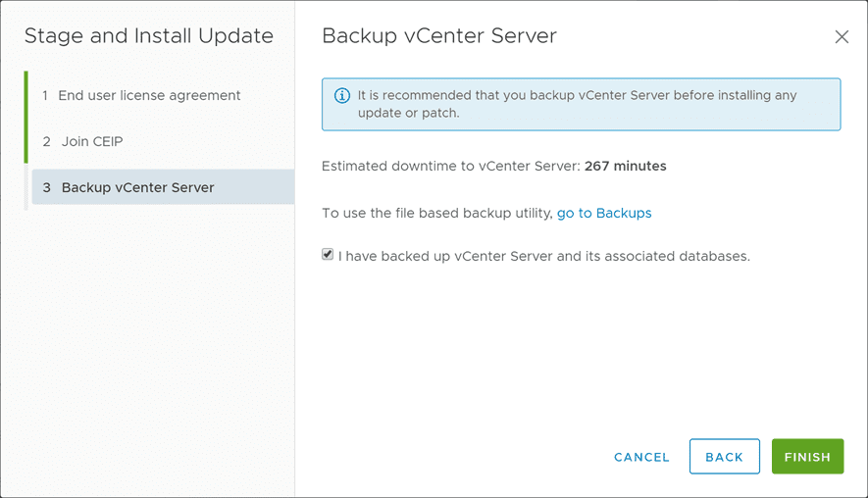Click the 'To use the file based backup utility' text
868x498 pixels.
(x=437, y=213)
